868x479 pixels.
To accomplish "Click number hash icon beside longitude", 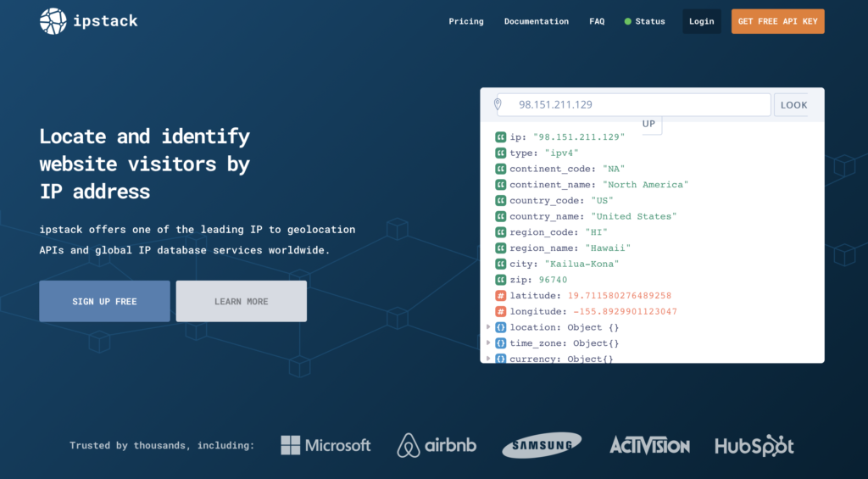I will point(500,312).
